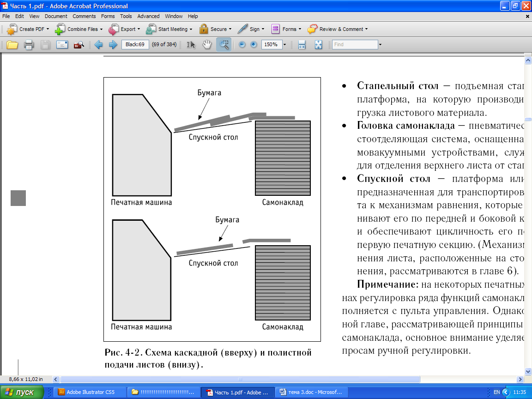Expand the Create PDF dropdown arrow
This screenshot has height=399, width=532.
pos(48,29)
